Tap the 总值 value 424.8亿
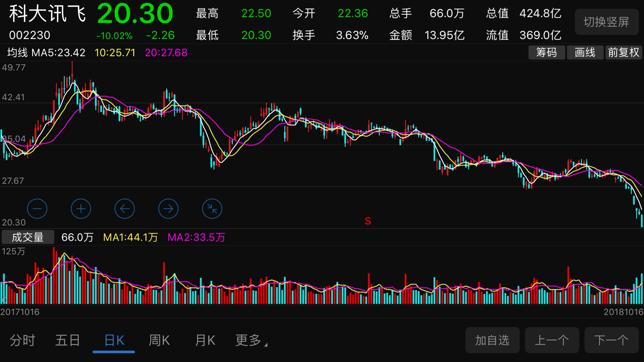 coord(540,13)
